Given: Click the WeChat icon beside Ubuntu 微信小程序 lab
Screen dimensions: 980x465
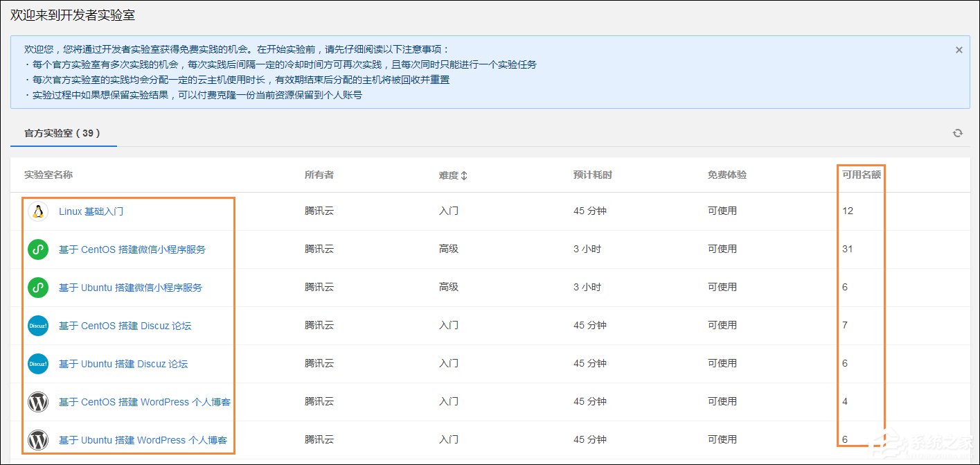Looking at the screenshot, I should tap(37, 287).
